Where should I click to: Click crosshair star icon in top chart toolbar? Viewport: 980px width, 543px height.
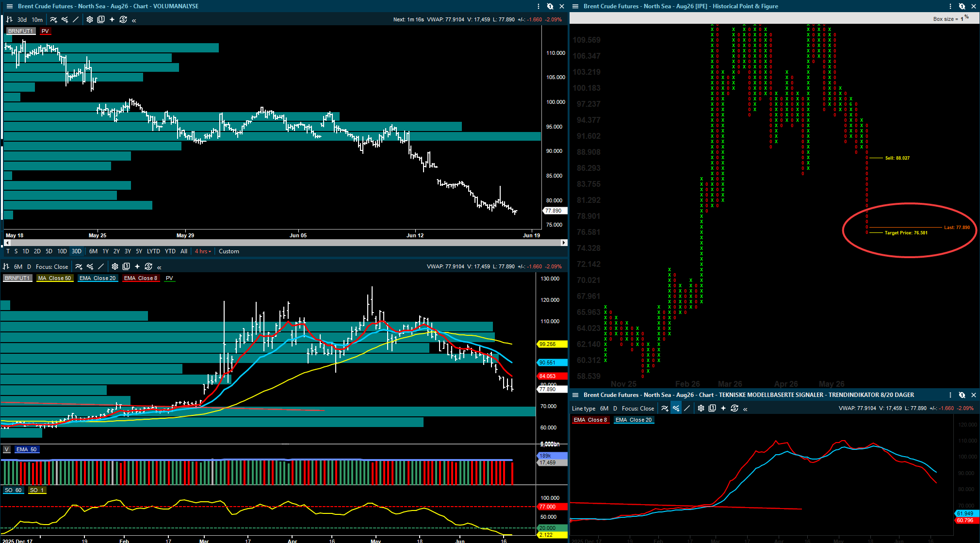tap(112, 19)
